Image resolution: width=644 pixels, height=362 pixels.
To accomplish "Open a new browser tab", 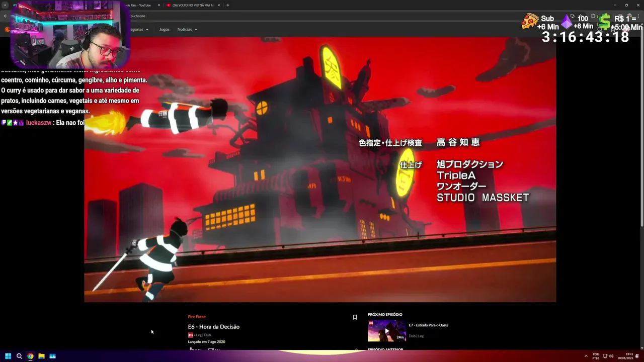I will tap(228, 5).
